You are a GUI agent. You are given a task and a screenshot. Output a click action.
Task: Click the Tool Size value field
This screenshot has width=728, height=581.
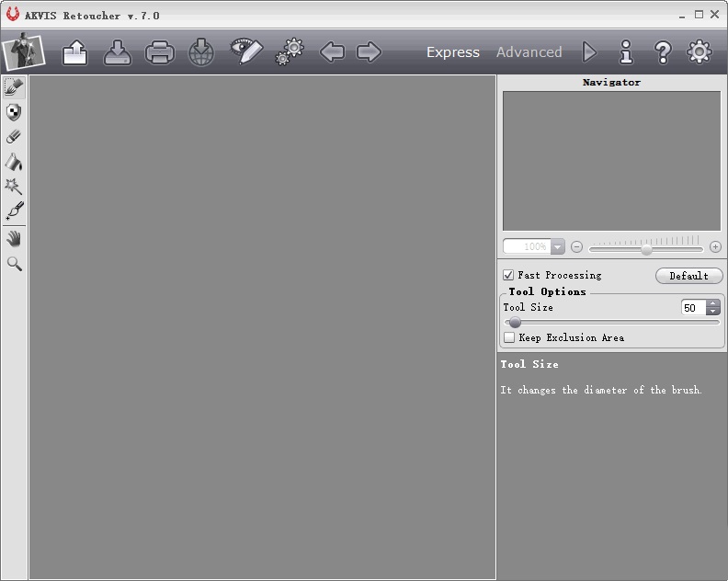693,307
